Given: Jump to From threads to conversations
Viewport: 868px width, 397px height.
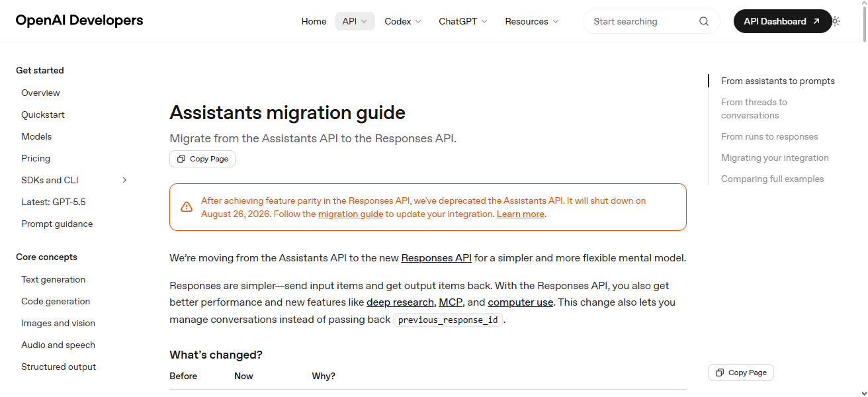Looking at the screenshot, I should click(x=754, y=109).
